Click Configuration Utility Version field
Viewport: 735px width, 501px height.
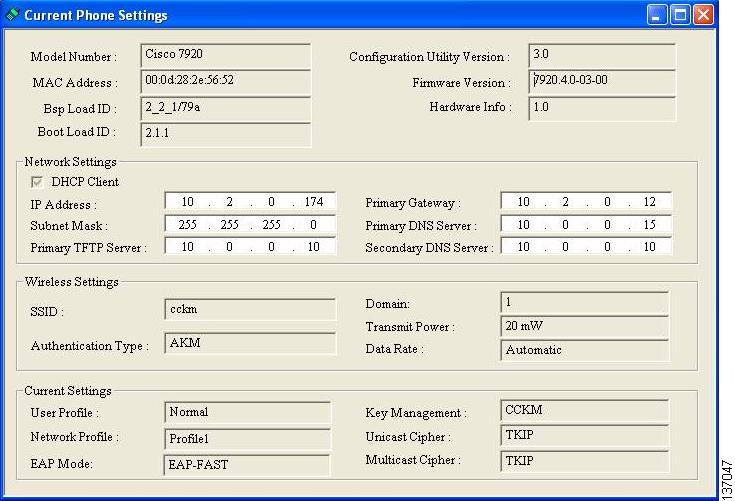(x=602, y=55)
